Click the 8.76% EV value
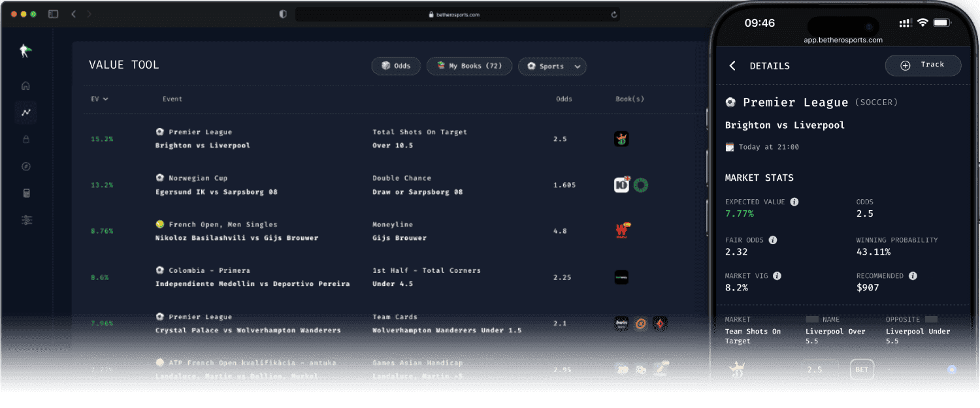 pyautogui.click(x=102, y=231)
